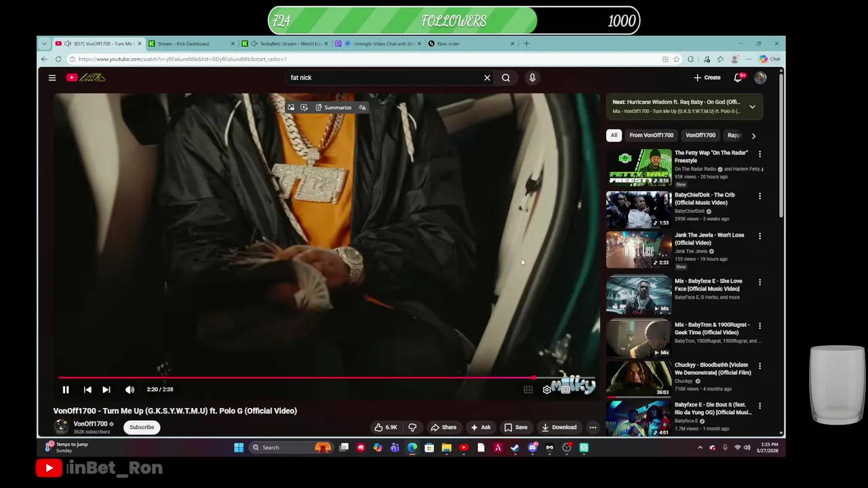
Task: Go back in browser history
Action: click(44, 59)
